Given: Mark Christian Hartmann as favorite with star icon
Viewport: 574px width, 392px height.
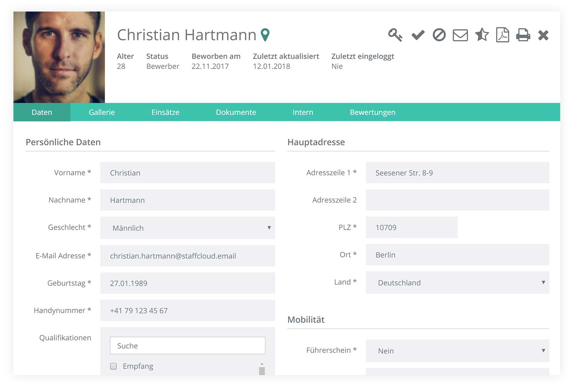Looking at the screenshot, I should tap(481, 35).
